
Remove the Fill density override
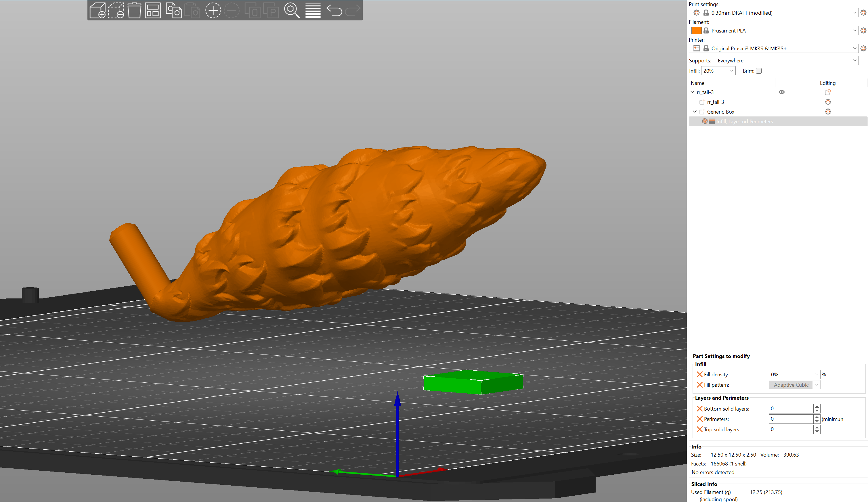coord(699,374)
